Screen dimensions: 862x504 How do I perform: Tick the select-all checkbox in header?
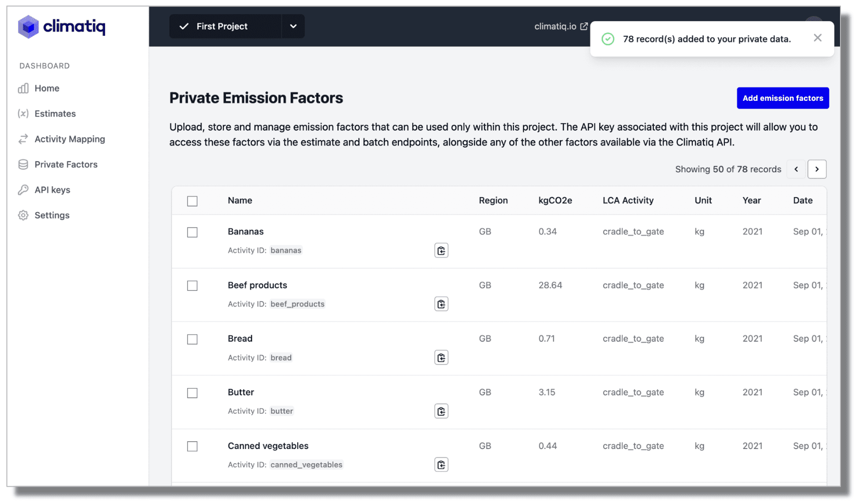coord(192,201)
